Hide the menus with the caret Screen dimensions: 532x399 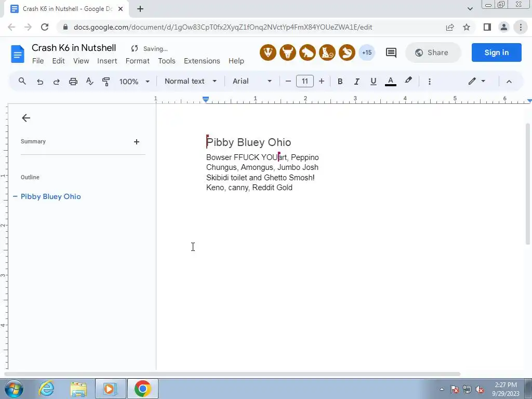click(509, 82)
